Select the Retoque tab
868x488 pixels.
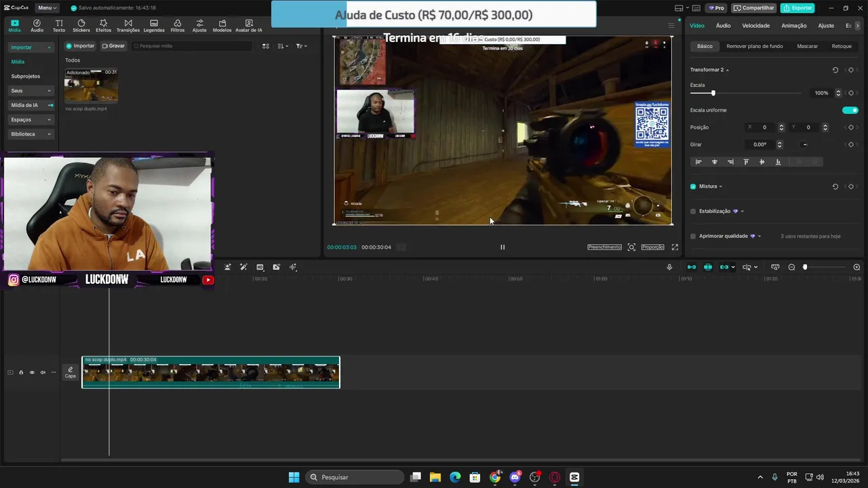click(842, 46)
